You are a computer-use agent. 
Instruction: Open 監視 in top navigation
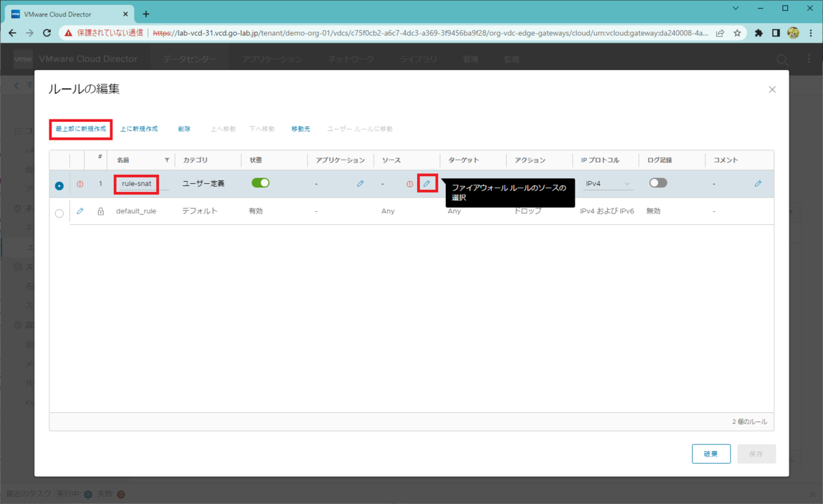(512, 59)
